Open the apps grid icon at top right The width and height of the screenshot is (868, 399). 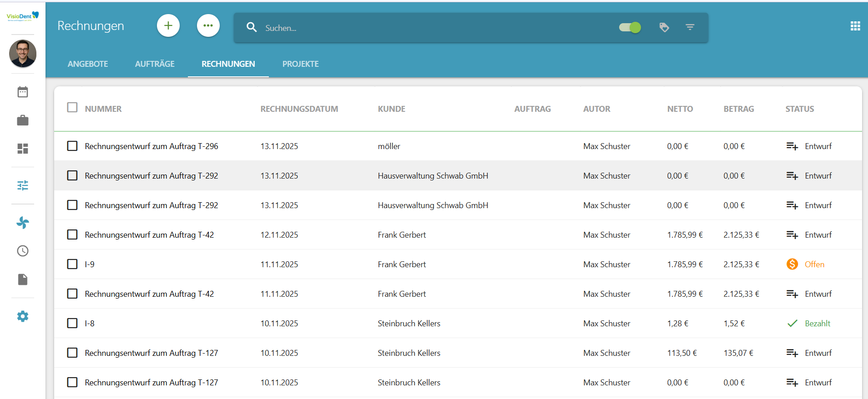click(x=855, y=26)
